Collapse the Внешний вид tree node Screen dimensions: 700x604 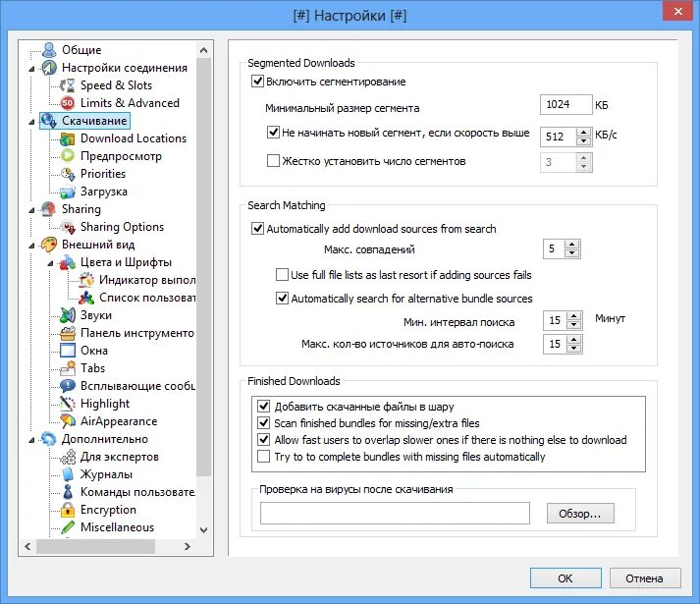point(31,246)
